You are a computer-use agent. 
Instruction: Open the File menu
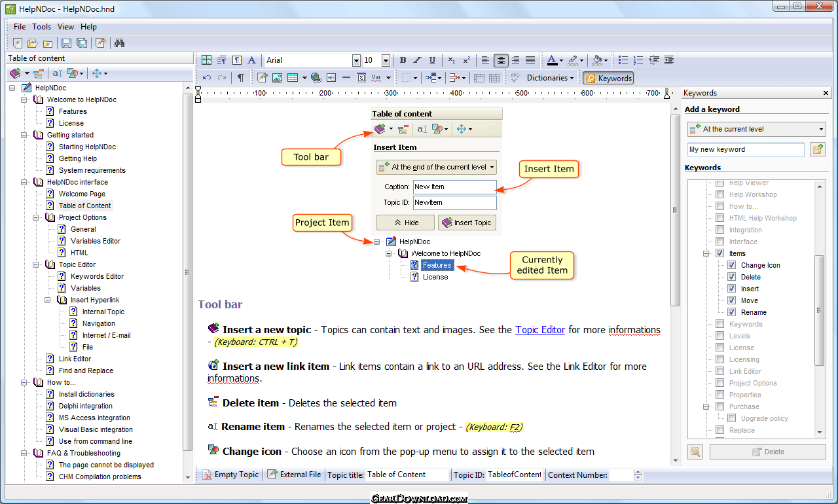(20, 27)
